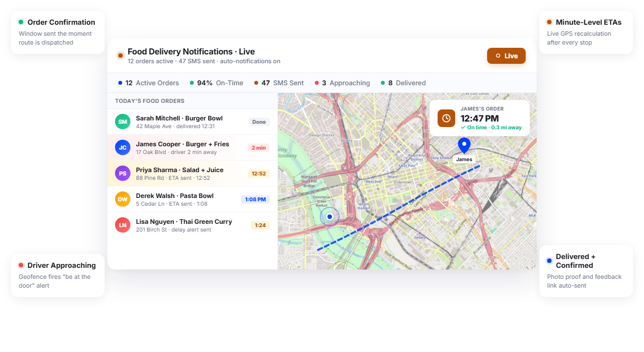Select Derek Walsh's DW avatar
The width and height of the screenshot is (644, 352).
122,200
